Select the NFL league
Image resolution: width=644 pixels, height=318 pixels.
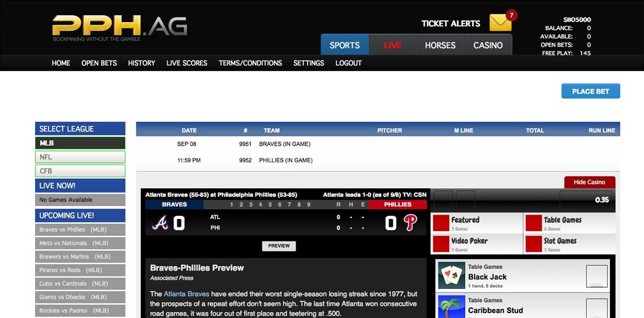[80, 157]
